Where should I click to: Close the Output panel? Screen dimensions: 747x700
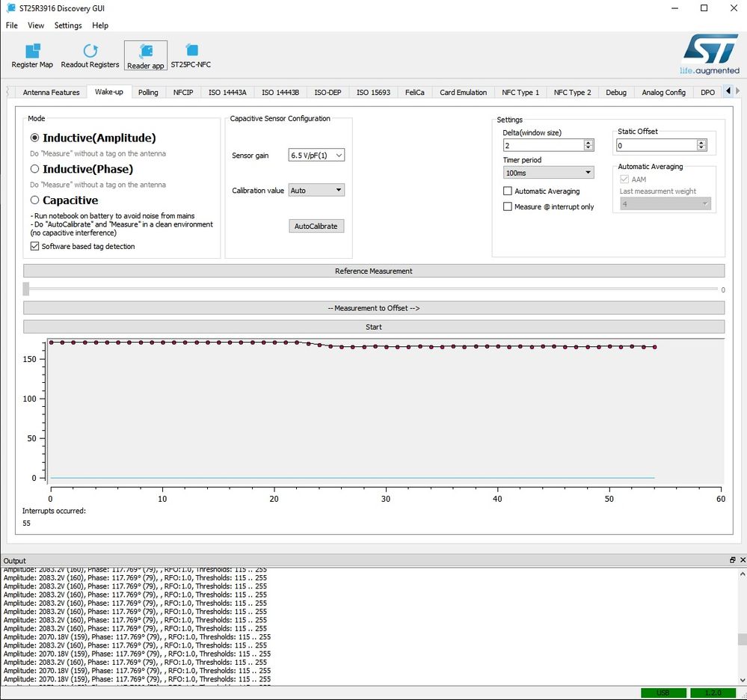743,560
